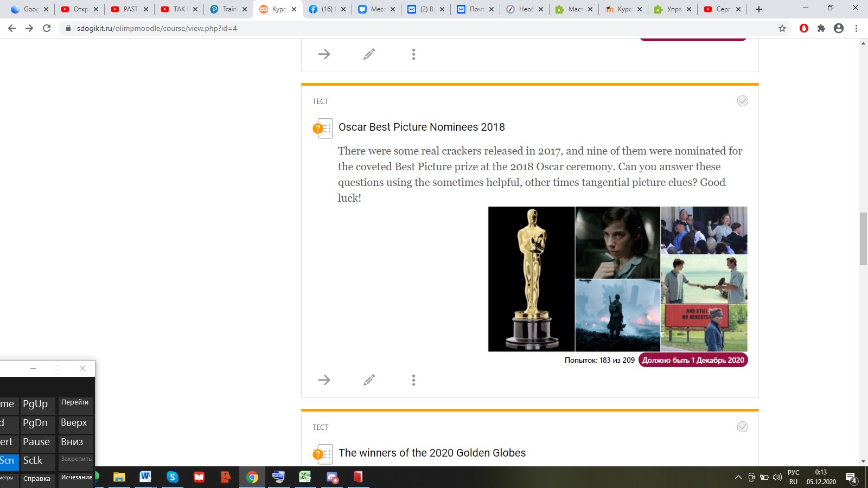Click PgDn key on on-screen keyboard

(x=38, y=423)
